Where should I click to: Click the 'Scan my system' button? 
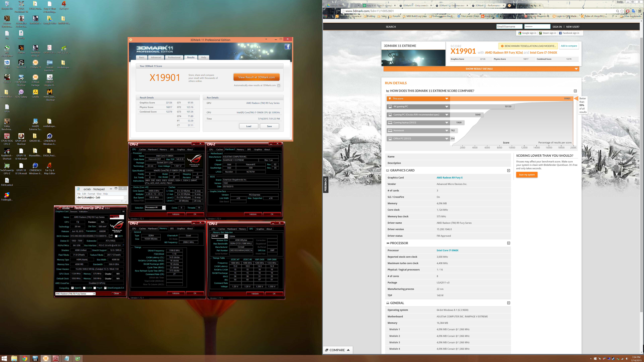click(527, 175)
